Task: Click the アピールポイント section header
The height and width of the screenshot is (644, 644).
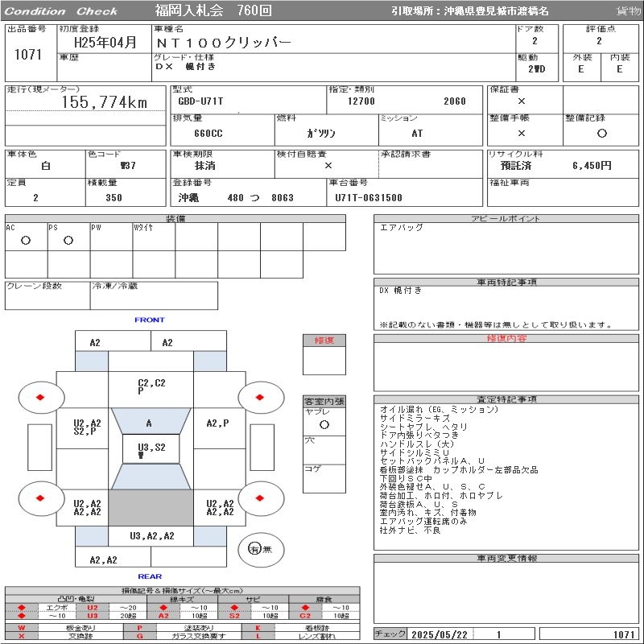Action: click(x=506, y=218)
